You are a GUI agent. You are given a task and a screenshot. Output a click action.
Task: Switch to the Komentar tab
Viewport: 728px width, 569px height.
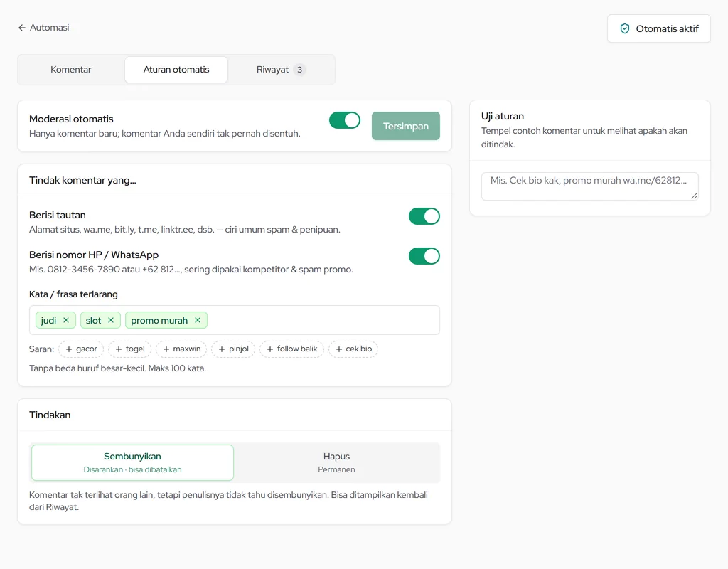pos(71,70)
